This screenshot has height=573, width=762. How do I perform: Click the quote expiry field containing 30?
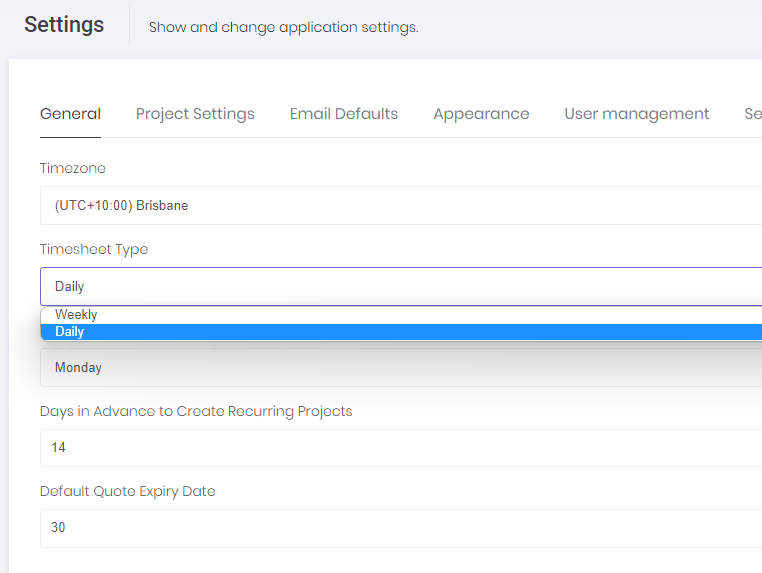point(400,528)
